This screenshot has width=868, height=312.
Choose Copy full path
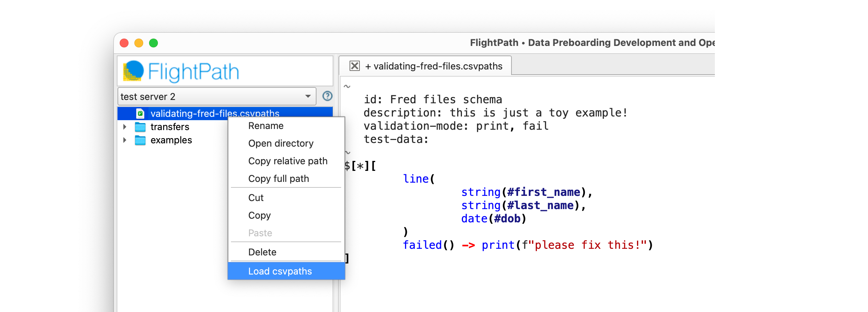[x=278, y=179]
